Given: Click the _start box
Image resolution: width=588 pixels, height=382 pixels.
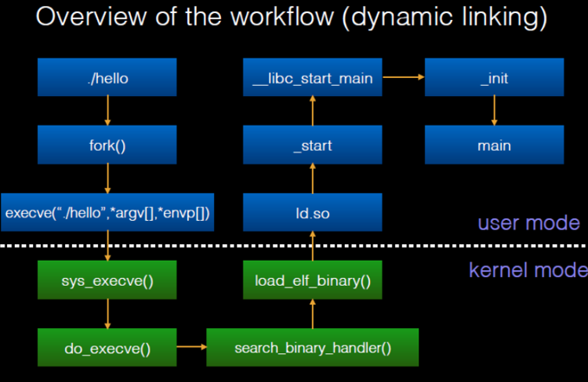Looking at the screenshot, I should (x=313, y=145).
